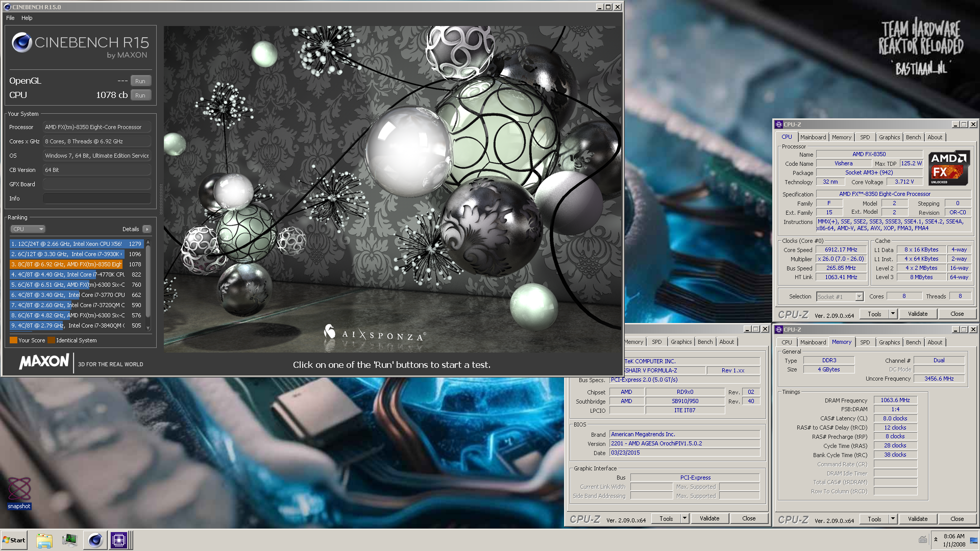Open Graphics tab in top CPU-Z
Screen dimensions: 980x551
point(889,137)
